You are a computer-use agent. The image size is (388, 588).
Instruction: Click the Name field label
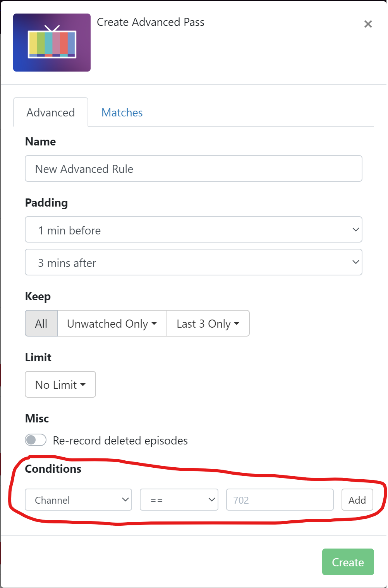tap(40, 142)
